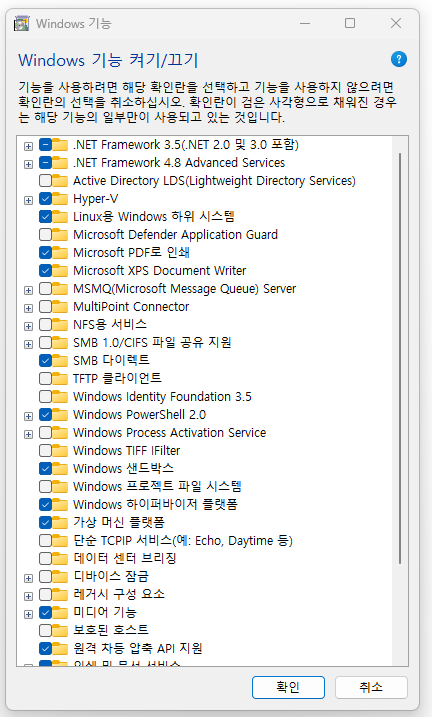Viewport: 432px width, 717px height.
Task: Click folder icon beside Microsoft XPS Document Writer
Action: pos(60,271)
